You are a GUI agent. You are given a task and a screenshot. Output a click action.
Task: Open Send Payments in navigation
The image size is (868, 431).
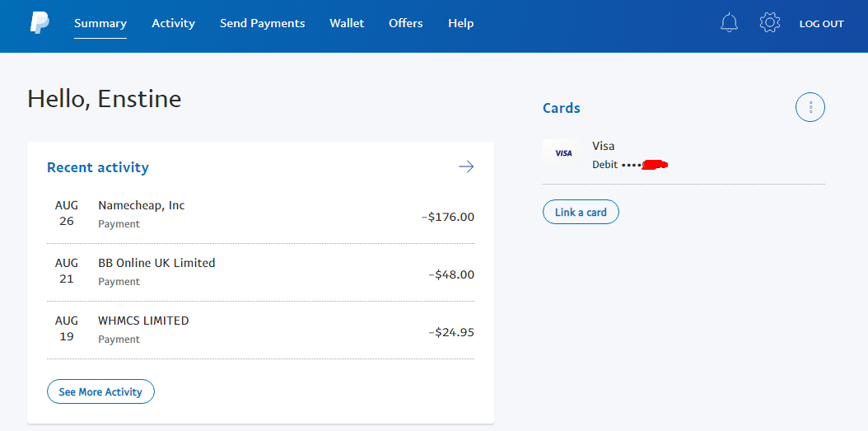tap(263, 23)
